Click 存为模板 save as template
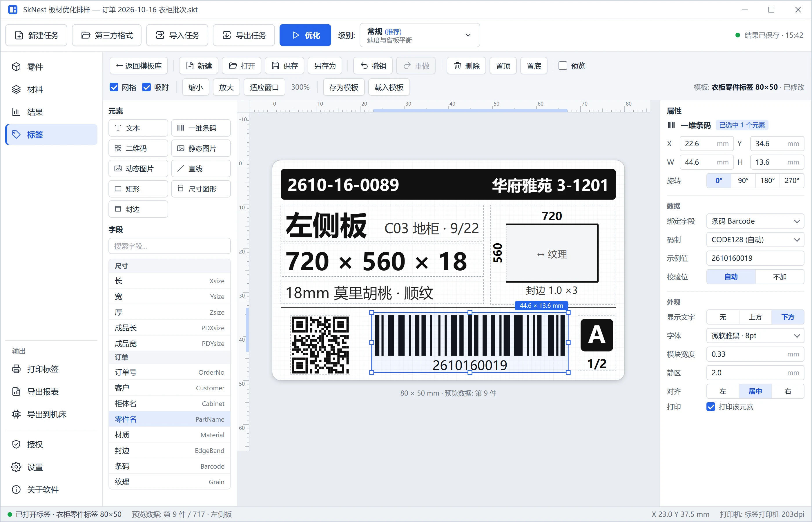The image size is (812, 522). pos(344,88)
